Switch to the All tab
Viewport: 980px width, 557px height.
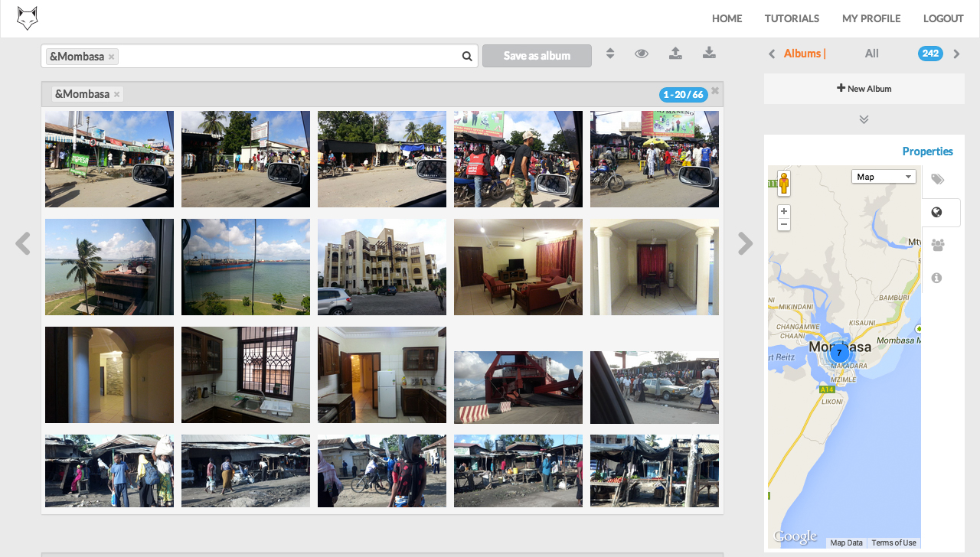[871, 54]
